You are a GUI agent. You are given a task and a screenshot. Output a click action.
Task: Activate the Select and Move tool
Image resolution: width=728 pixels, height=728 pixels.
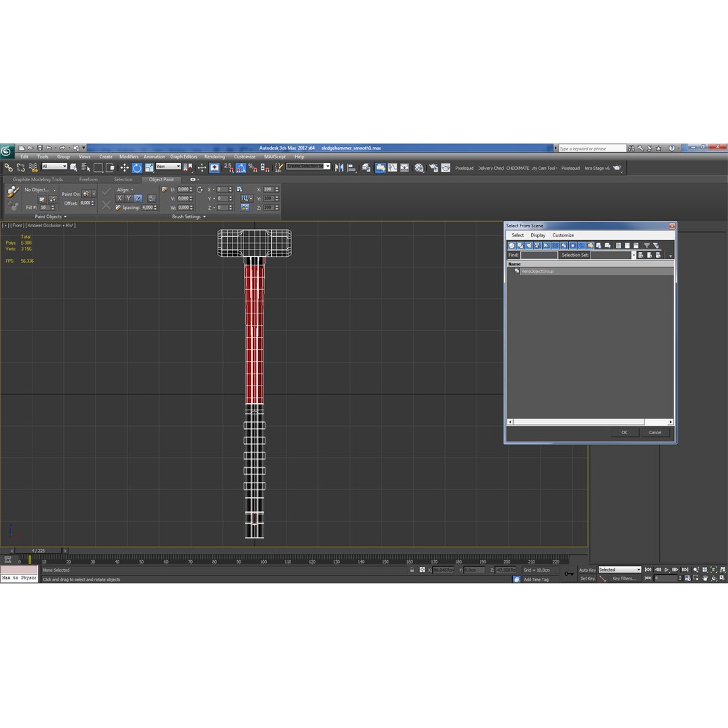point(124,168)
